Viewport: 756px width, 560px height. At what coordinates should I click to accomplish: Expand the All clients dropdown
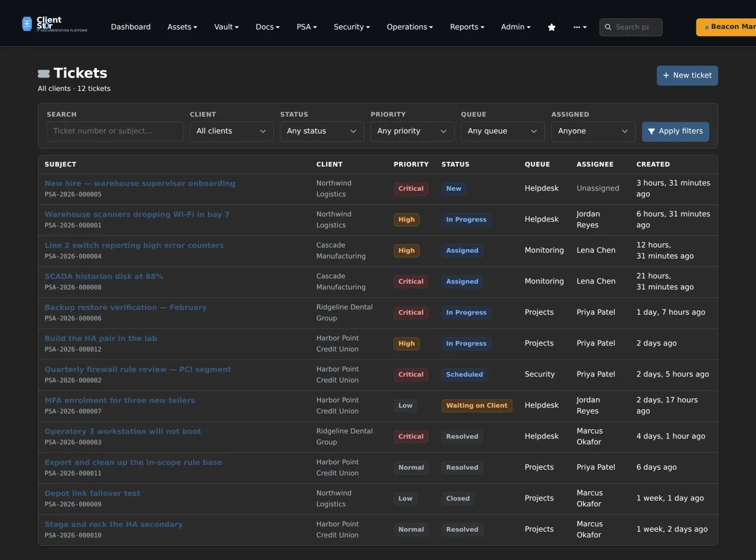point(232,131)
